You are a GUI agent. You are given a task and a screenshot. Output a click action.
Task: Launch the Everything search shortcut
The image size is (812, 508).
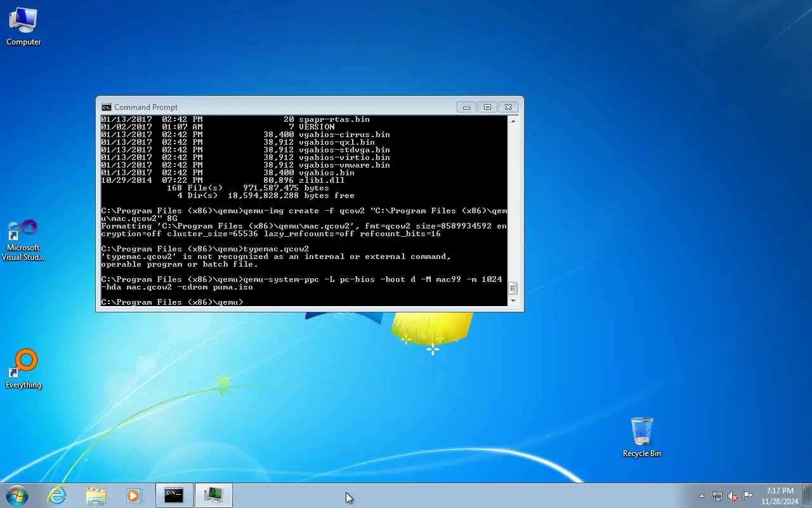[x=23, y=369]
